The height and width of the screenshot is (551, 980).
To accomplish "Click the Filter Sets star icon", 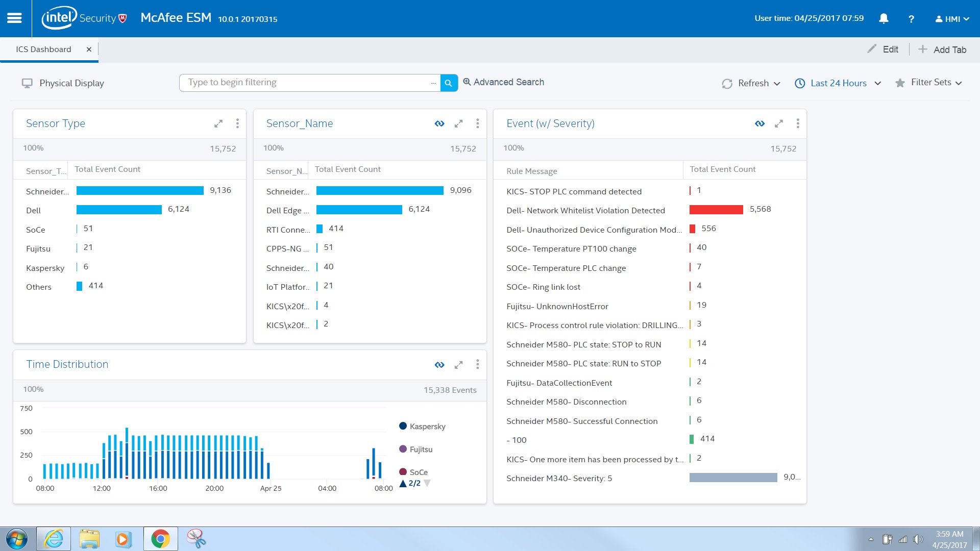I will (x=900, y=83).
